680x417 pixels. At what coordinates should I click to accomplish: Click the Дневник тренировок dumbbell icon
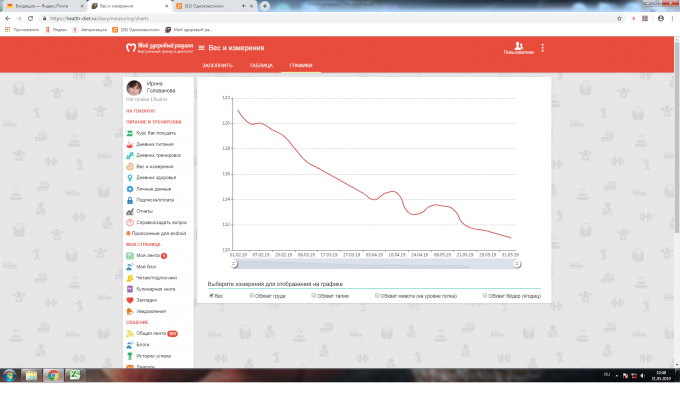pos(130,155)
